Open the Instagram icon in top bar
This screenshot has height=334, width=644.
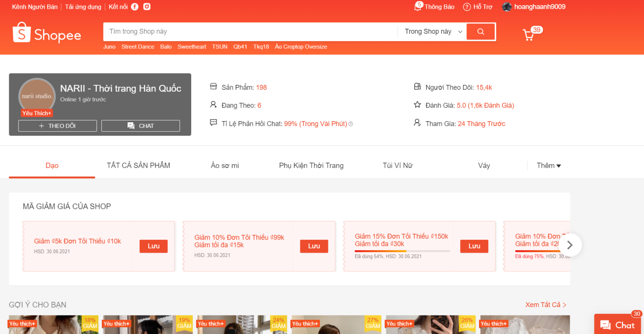tap(147, 7)
